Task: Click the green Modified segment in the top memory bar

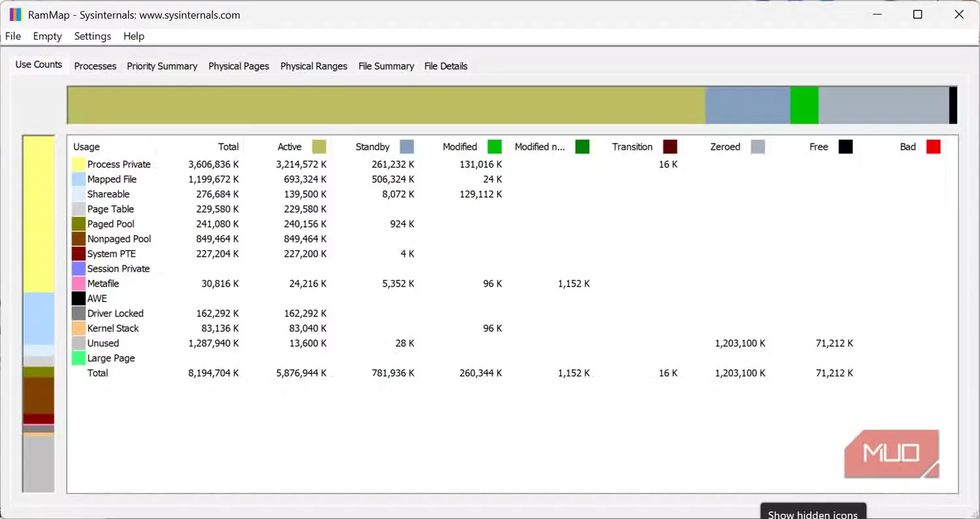Action: pos(804,105)
